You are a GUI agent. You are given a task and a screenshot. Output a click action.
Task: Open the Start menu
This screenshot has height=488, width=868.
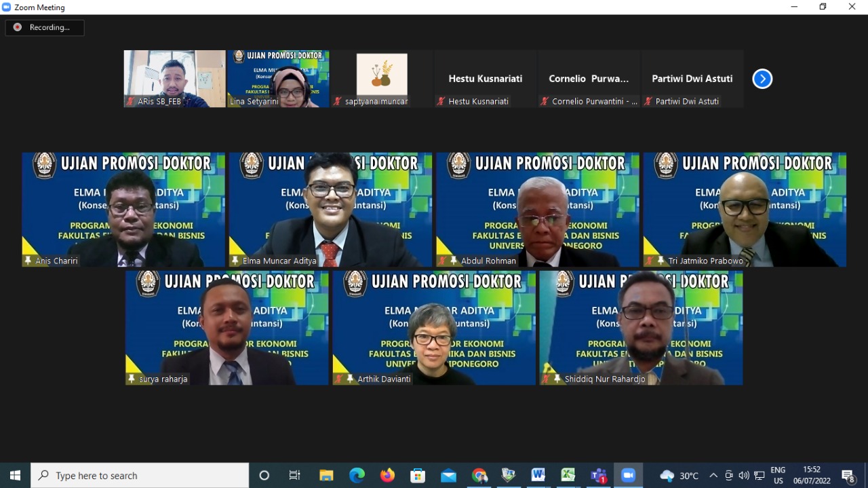14,475
